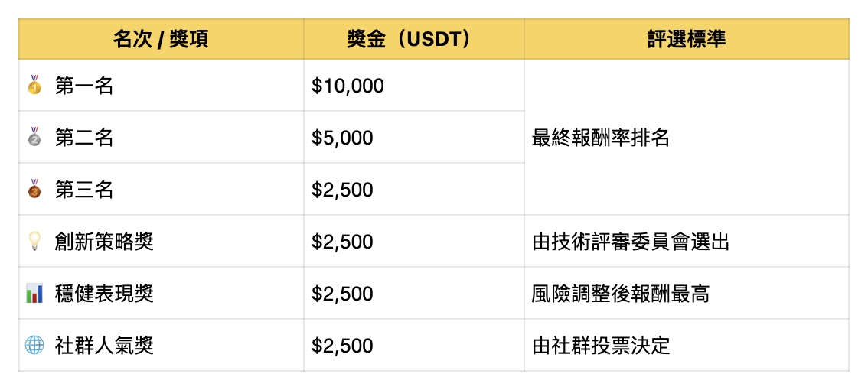Select the 由技術評審委員會選出 criteria text
Image resolution: width=868 pixels, height=390 pixels.
pyautogui.click(x=631, y=242)
